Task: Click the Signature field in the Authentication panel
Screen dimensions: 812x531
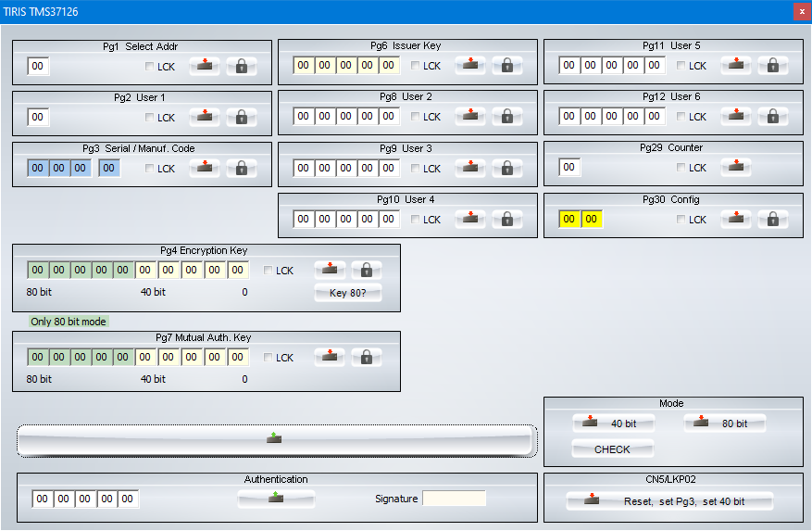Action: 455,499
